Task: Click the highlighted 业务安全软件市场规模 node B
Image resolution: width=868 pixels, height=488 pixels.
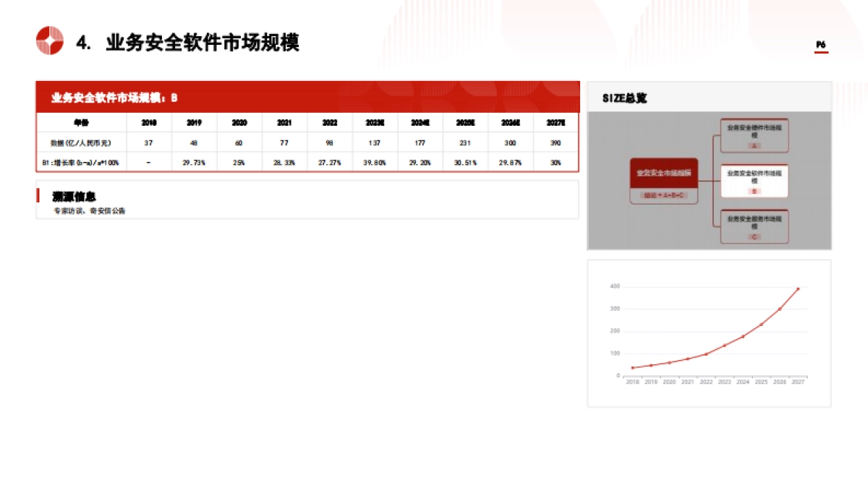Action: tap(754, 180)
